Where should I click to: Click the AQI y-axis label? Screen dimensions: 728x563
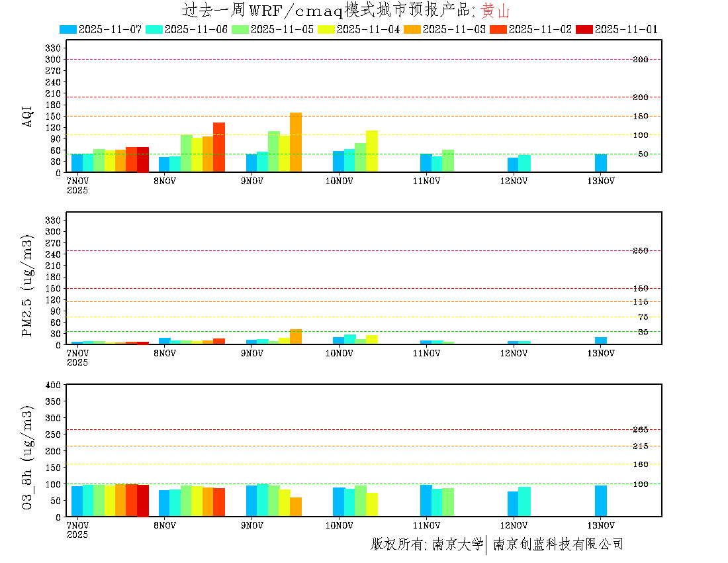click(28, 115)
